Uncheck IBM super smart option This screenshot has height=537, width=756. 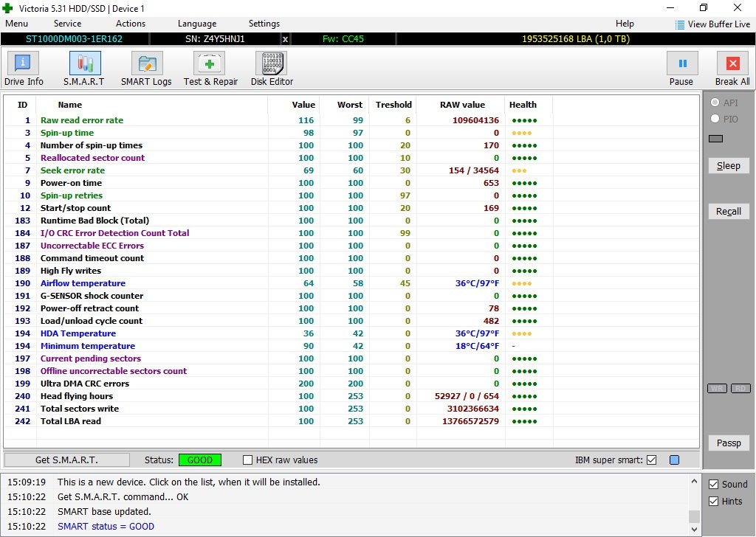click(651, 460)
